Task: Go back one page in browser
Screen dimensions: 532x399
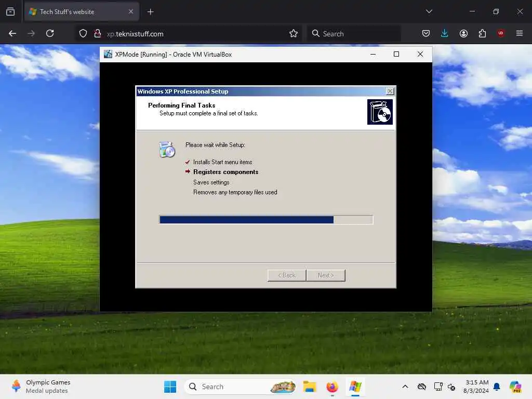Action: (x=12, y=33)
